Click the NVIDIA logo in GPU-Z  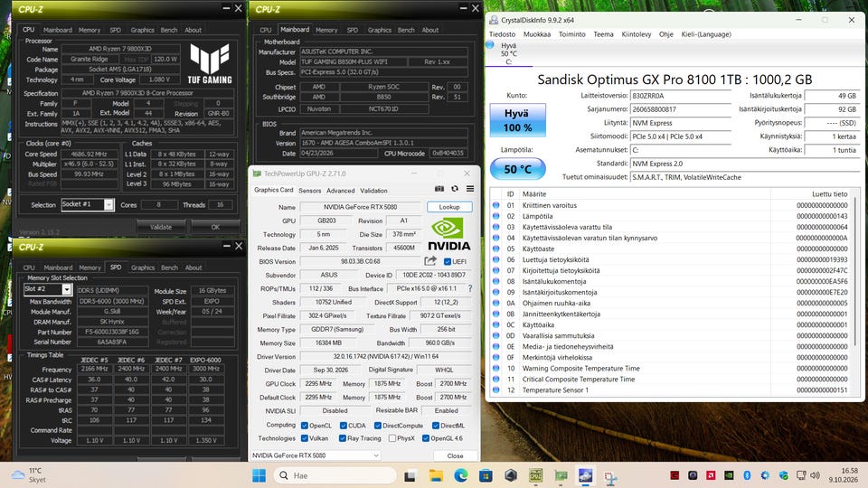click(x=449, y=234)
